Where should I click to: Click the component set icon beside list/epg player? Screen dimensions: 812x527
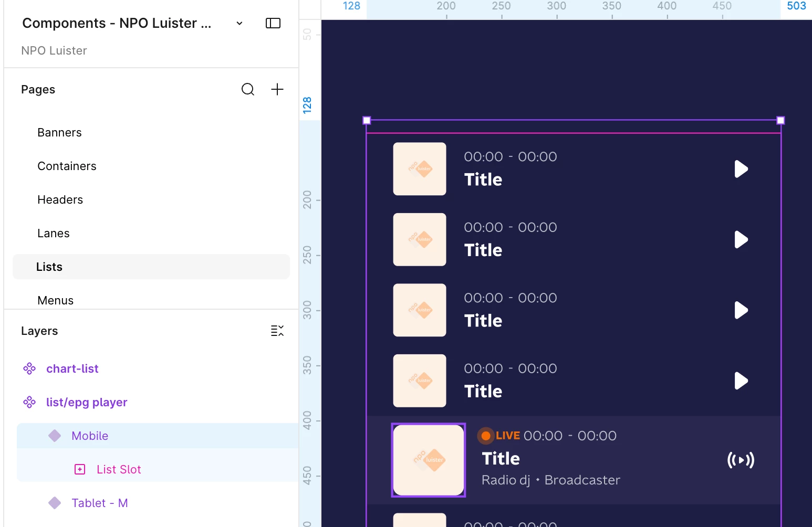coord(29,402)
